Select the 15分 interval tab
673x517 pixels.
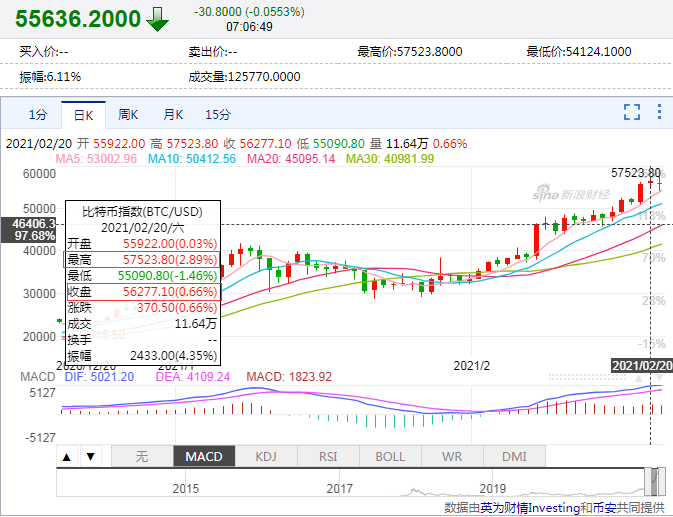(218, 114)
